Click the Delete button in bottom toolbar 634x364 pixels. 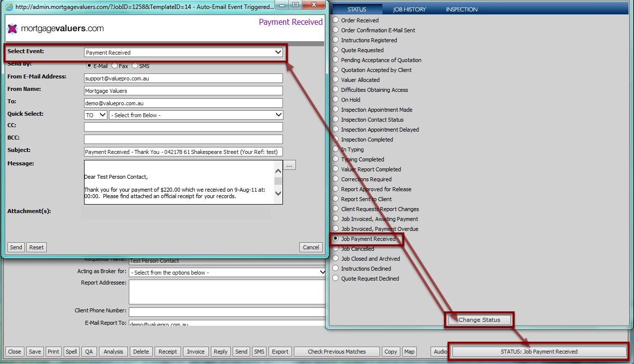coord(141,352)
